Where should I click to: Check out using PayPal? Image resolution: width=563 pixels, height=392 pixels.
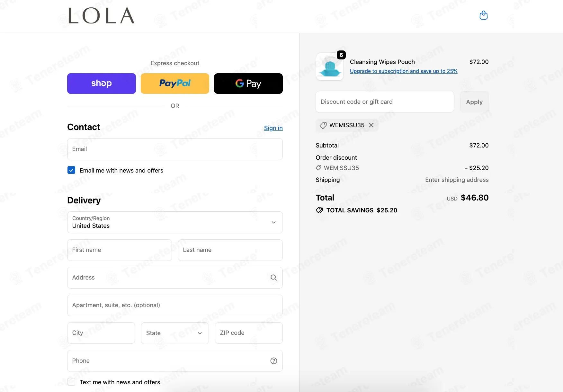click(175, 84)
